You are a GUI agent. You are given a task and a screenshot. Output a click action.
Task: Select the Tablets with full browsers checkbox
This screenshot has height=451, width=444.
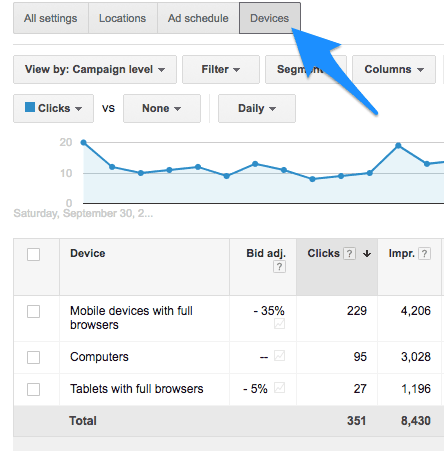33,389
